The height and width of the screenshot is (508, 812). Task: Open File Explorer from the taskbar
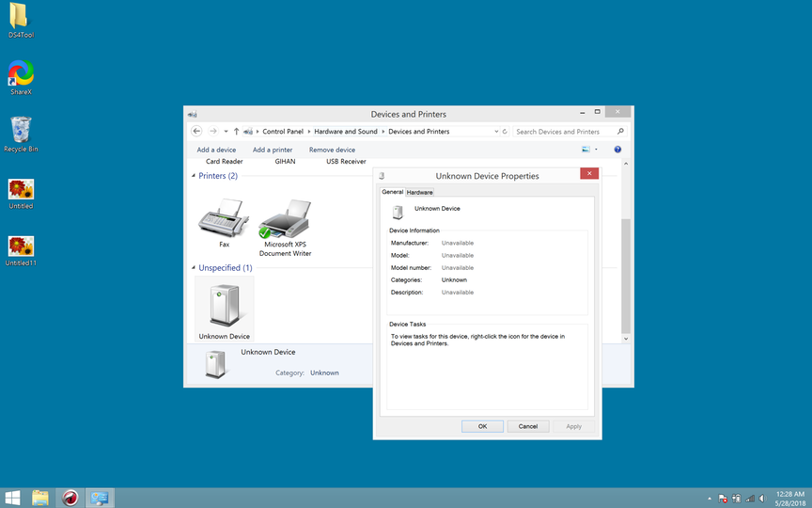click(39, 498)
